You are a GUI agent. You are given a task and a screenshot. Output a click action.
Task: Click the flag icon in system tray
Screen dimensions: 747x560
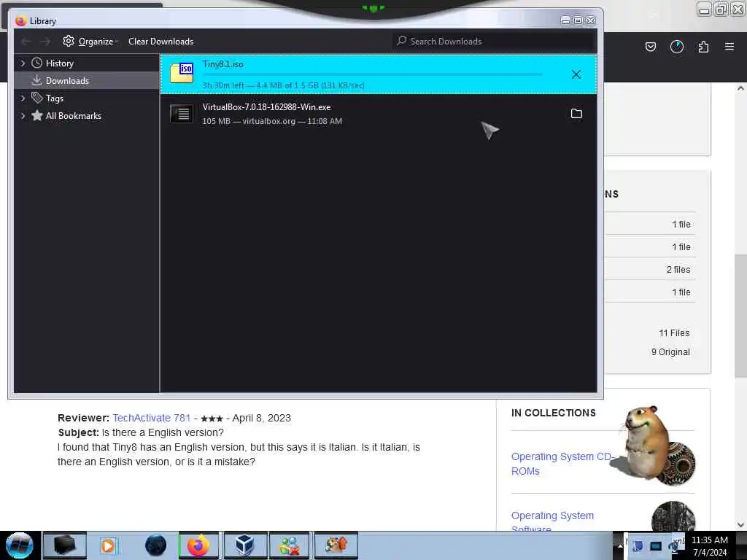click(x=638, y=546)
